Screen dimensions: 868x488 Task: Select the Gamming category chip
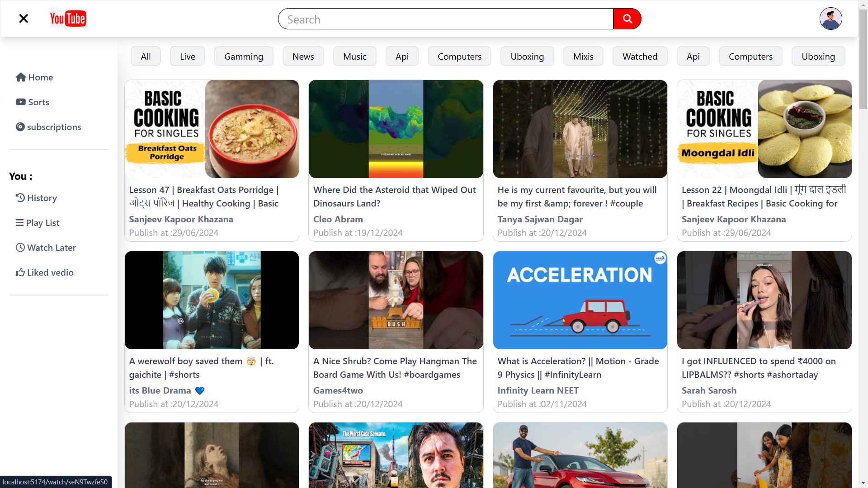pyautogui.click(x=244, y=56)
